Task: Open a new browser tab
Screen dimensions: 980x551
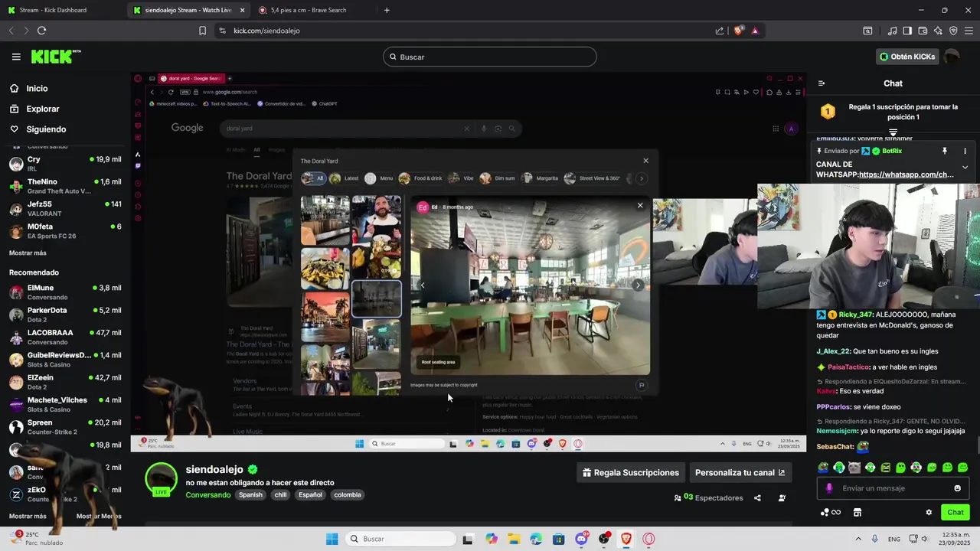Action: 387,10
